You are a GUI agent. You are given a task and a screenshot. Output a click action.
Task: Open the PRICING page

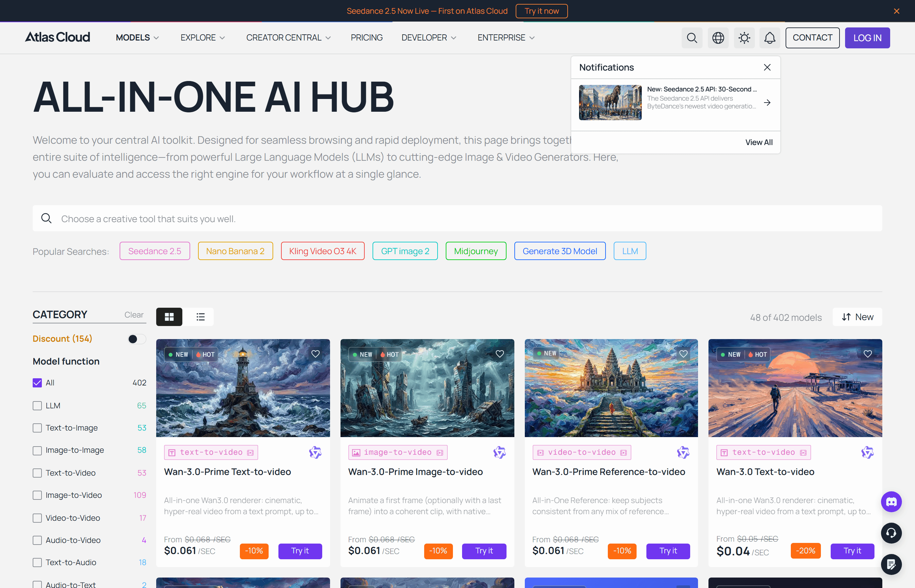click(x=367, y=38)
